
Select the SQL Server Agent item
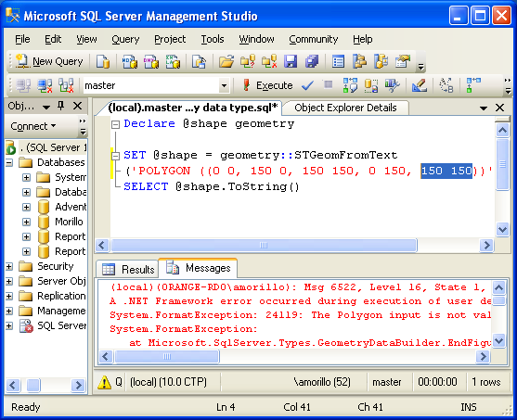click(61, 325)
